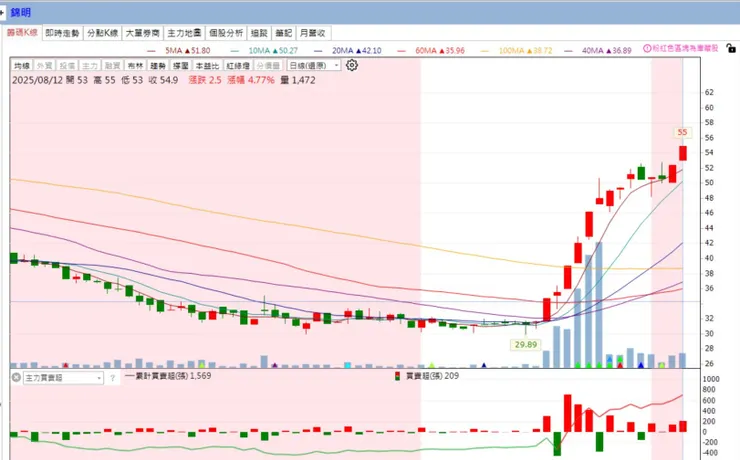Image resolution: width=740 pixels, height=460 pixels.
Task: Open the chart settings gear icon
Action: click(352, 65)
